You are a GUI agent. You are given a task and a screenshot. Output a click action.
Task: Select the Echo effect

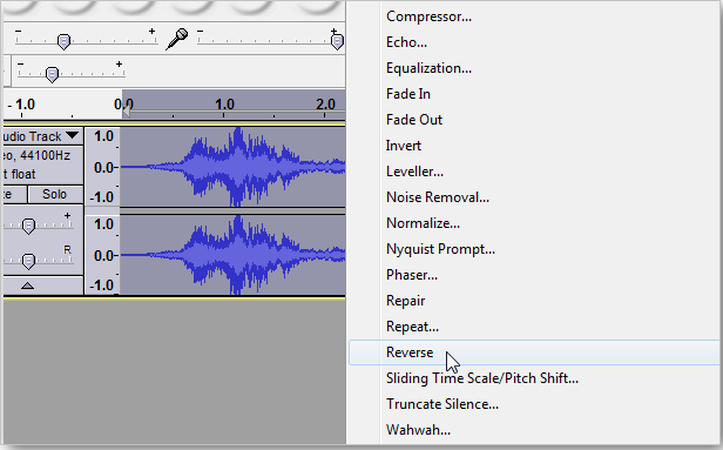point(407,42)
